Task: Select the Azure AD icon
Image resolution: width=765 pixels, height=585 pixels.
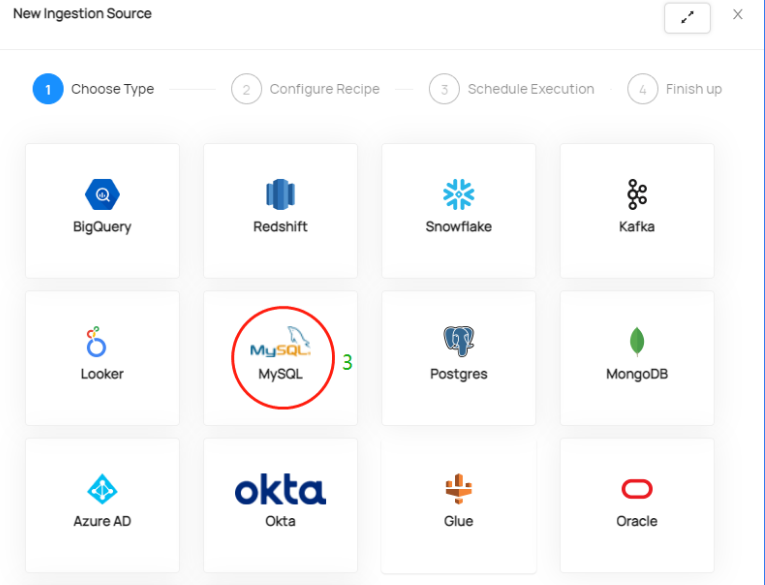Action: tap(102, 489)
